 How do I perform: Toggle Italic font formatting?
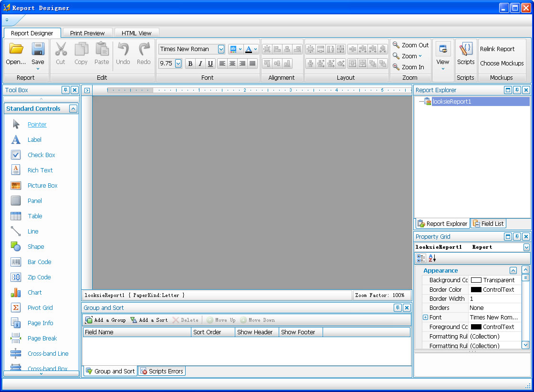click(200, 64)
